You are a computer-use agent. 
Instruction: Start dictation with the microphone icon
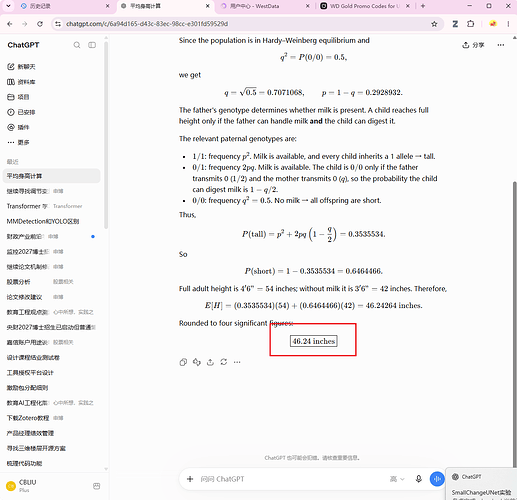(418, 479)
